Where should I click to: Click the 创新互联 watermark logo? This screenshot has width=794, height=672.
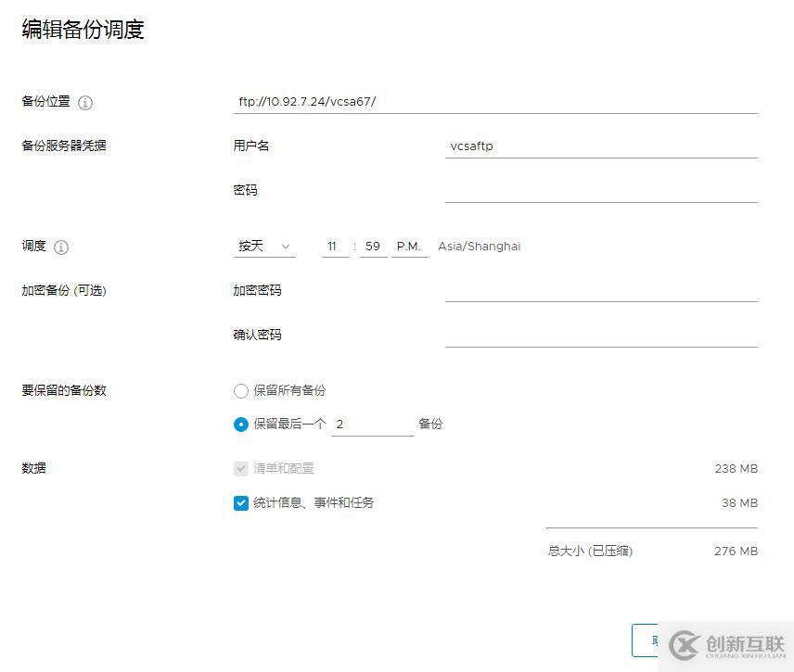coord(724,644)
